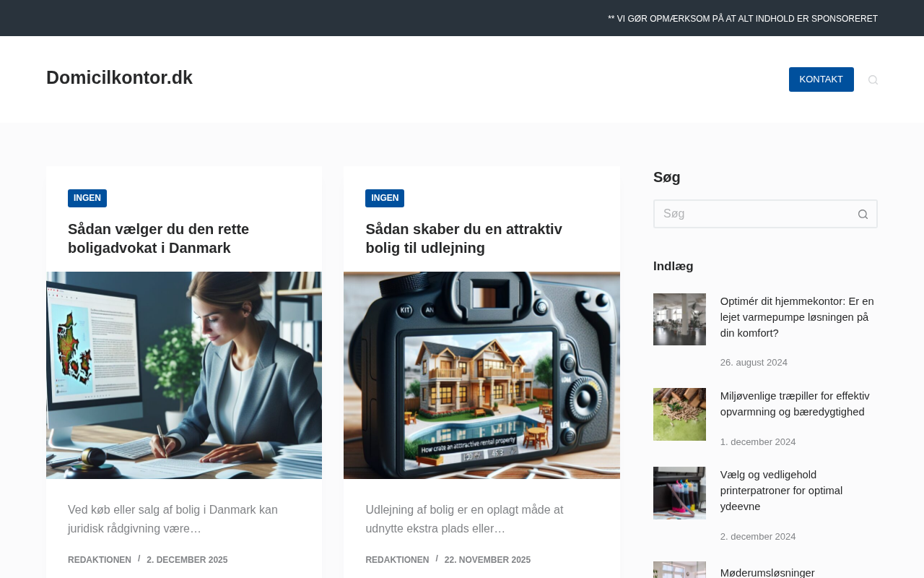Open the INGEN category tag on udlejning post
924x578 pixels.
(385, 198)
